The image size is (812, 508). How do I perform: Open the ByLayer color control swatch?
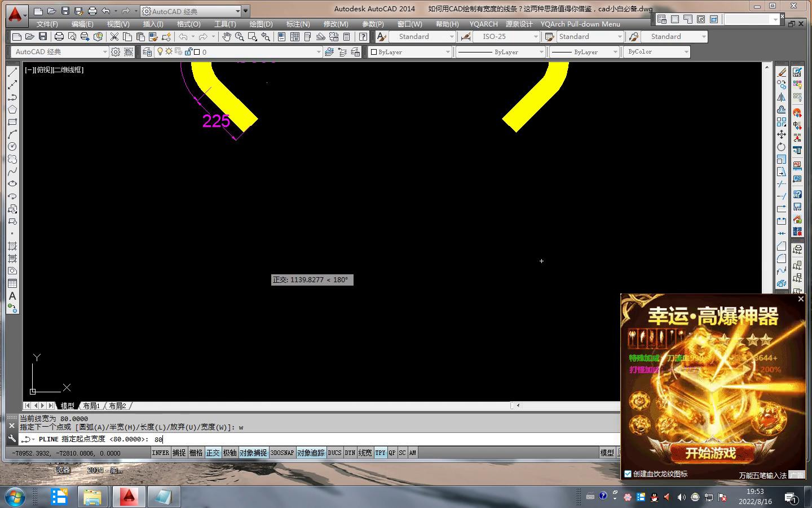click(410, 52)
